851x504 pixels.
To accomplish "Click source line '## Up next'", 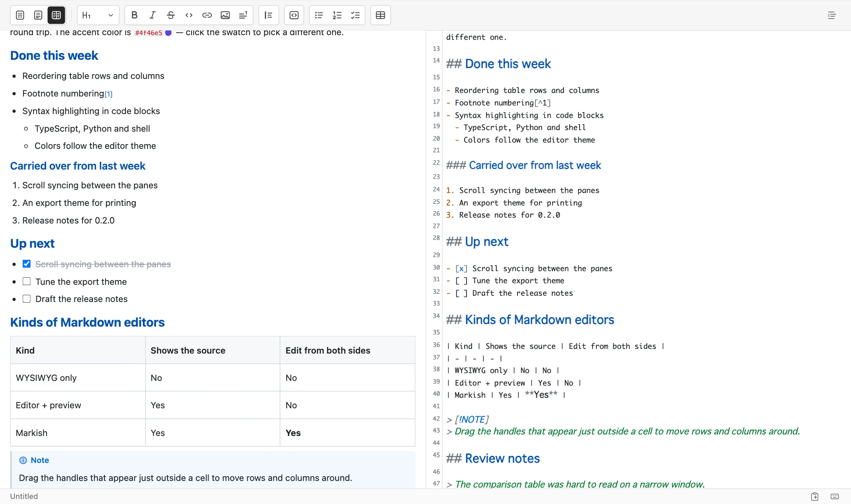I will (477, 242).
